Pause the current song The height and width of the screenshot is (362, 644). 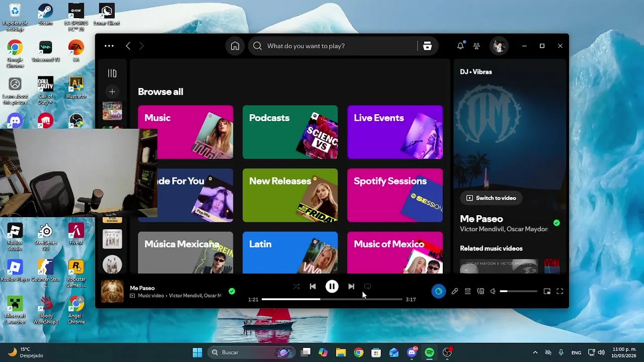(x=332, y=287)
